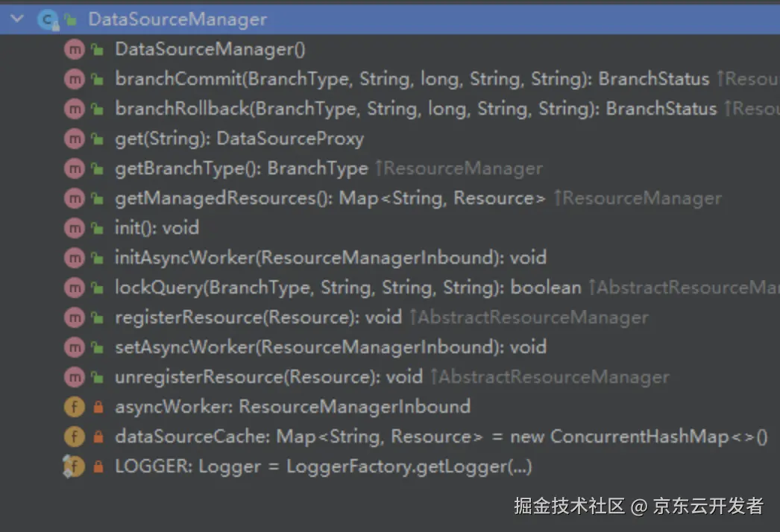Click method icon next to get(String)
The image size is (780, 532).
coord(75,139)
